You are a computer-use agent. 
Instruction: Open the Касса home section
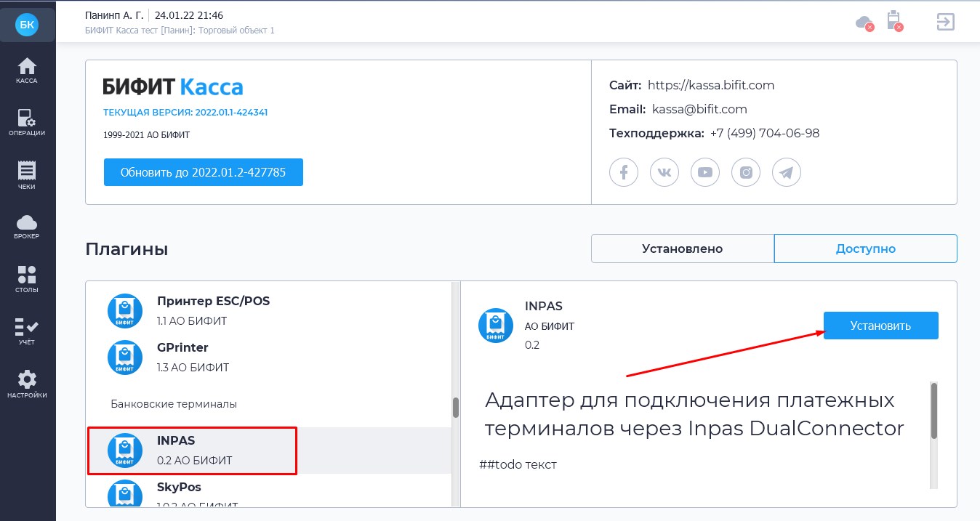click(x=27, y=71)
